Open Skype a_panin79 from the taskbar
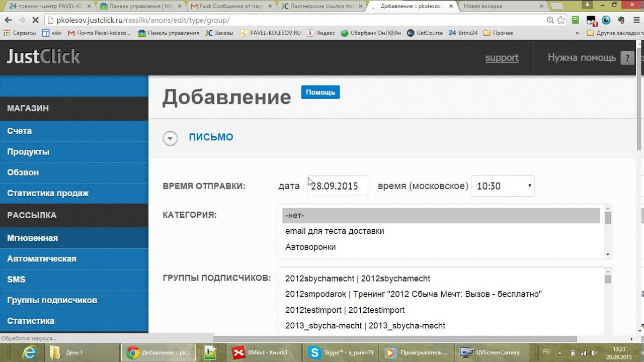Viewport: 644px width, 362px height. tap(341, 352)
